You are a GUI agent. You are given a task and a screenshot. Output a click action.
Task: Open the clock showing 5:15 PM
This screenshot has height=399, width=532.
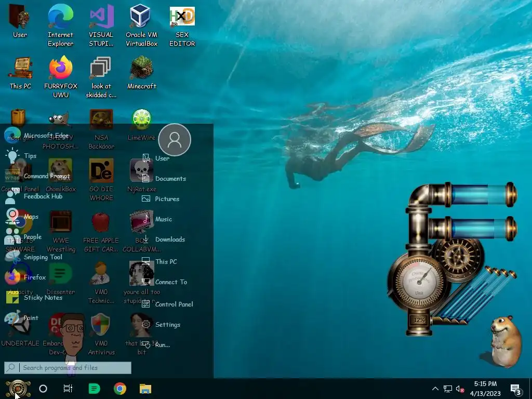[486, 389]
